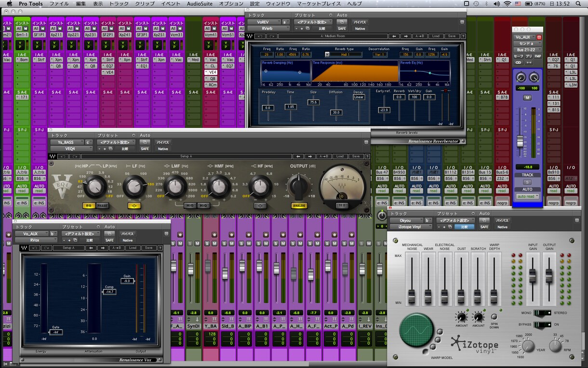588x368 pixels.
Task: Open the Reverb type dropdown arrow
Action: (x=328, y=55)
